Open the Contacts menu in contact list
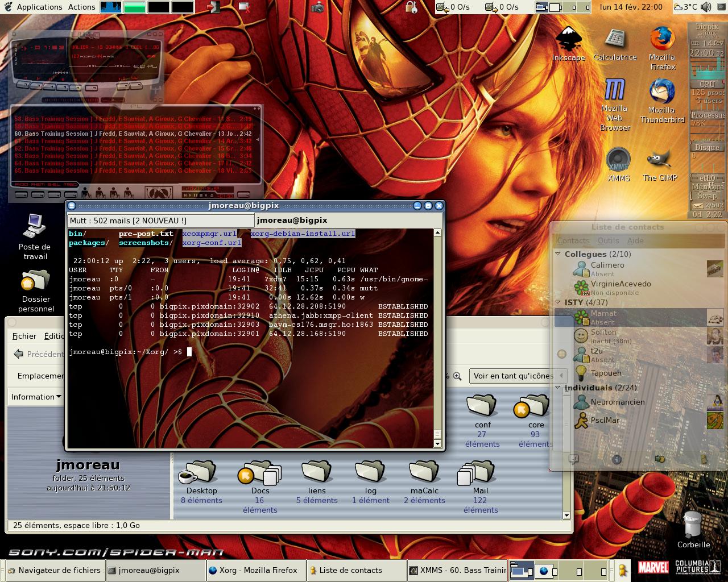 click(x=573, y=240)
